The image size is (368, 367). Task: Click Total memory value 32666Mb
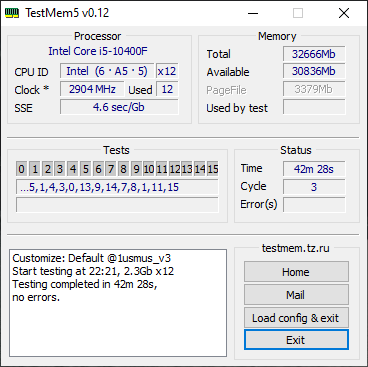point(314,54)
